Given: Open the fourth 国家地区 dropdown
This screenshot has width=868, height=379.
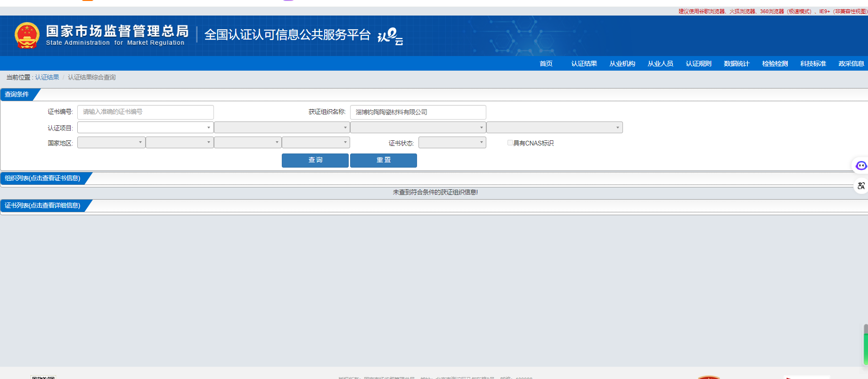Looking at the screenshot, I should tap(316, 143).
